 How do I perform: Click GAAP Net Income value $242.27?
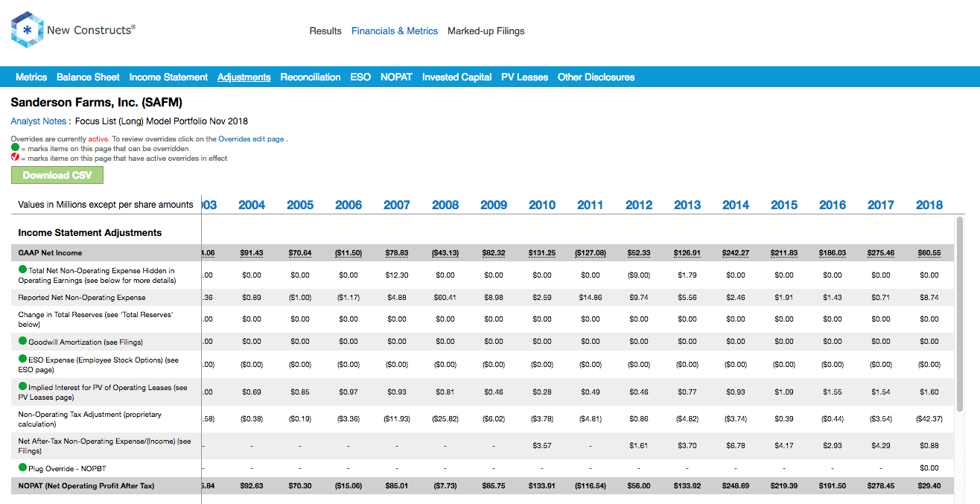(x=736, y=253)
